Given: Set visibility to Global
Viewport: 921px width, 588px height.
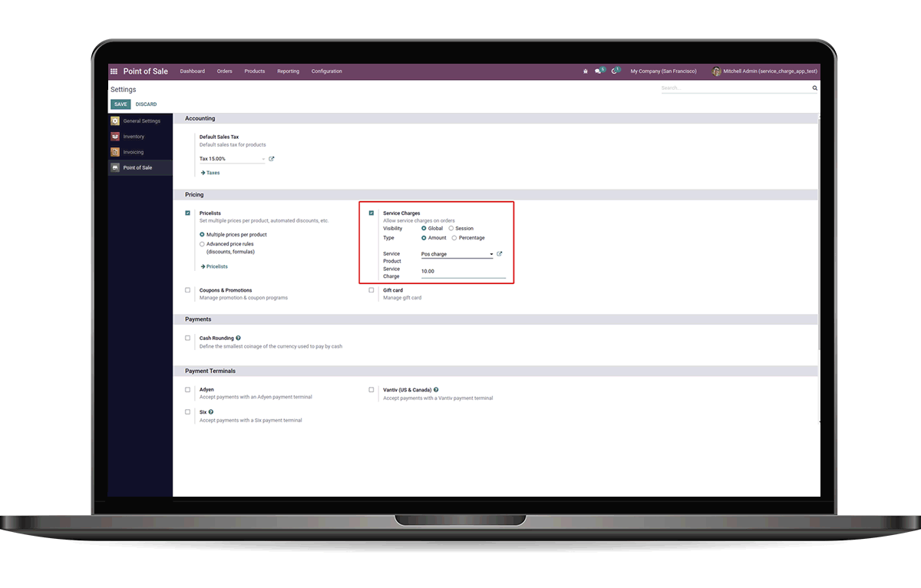Looking at the screenshot, I should coord(424,229).
